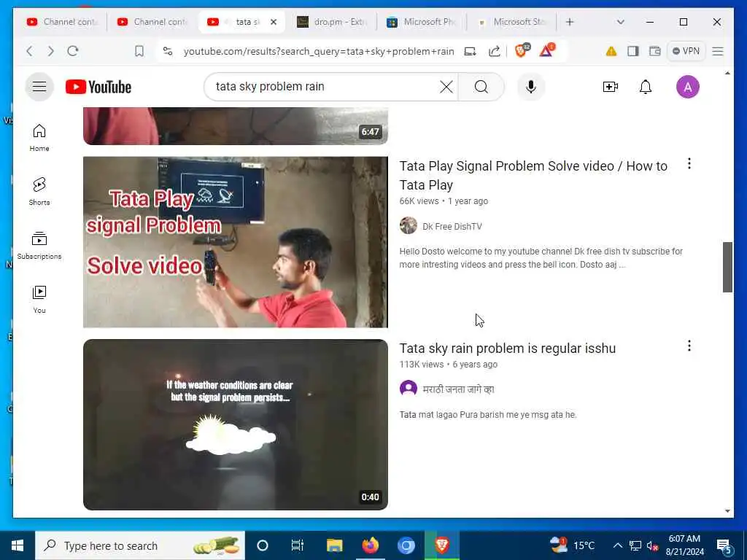Open the Create video button
This screenshot has width=747, height=560.
click(x=611, y=87)
